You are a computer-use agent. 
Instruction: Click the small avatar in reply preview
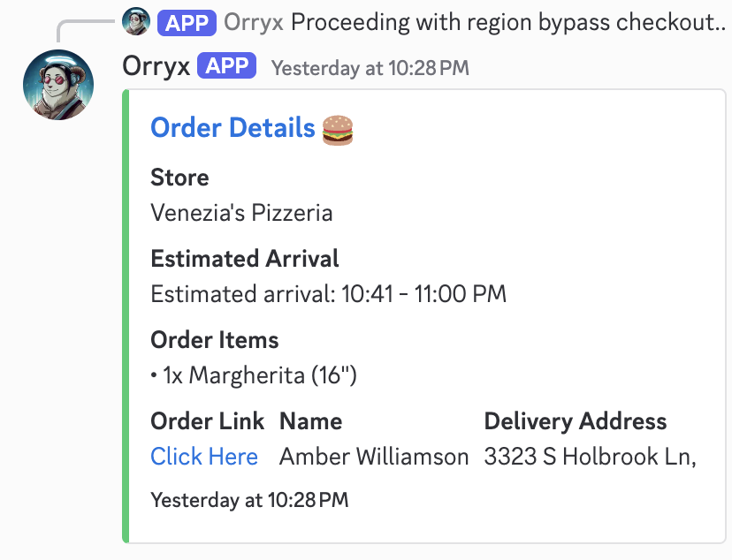[x=136, y=22]
